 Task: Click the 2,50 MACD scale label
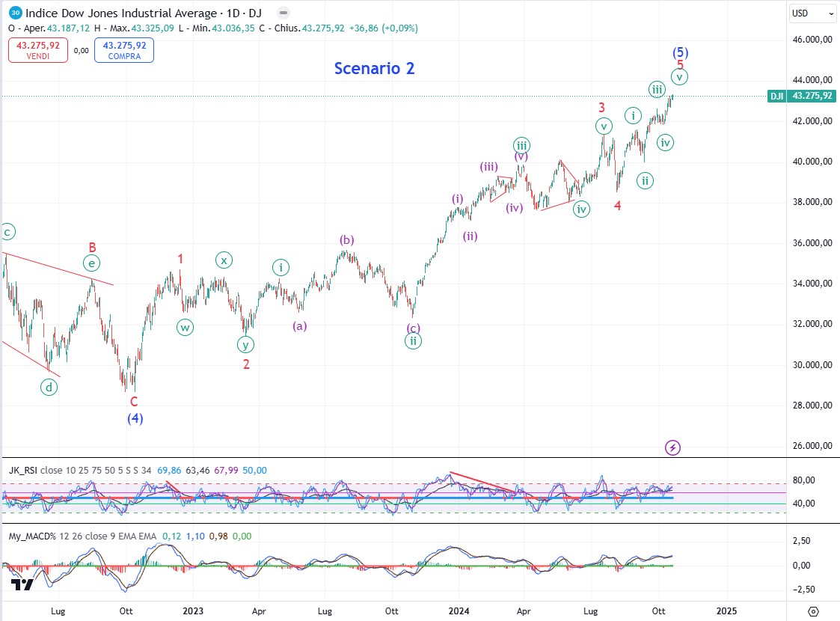801,541
